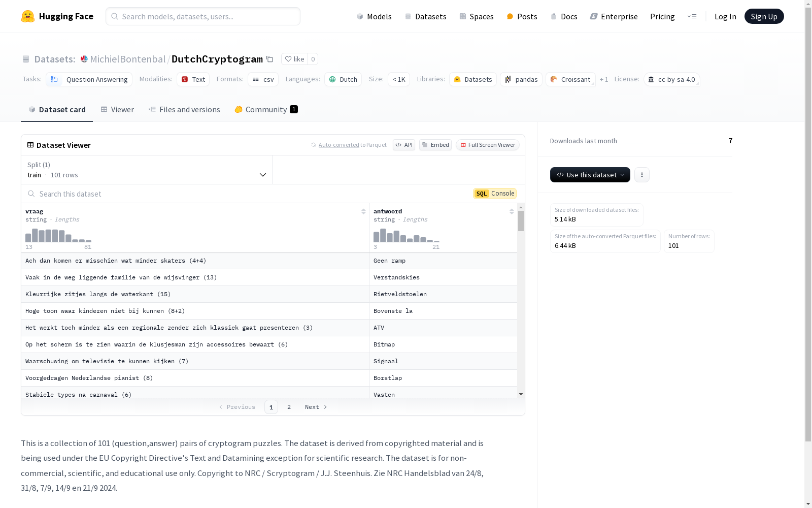
Task: Open Enterprise in top navigation
Action: click(614, 16)
